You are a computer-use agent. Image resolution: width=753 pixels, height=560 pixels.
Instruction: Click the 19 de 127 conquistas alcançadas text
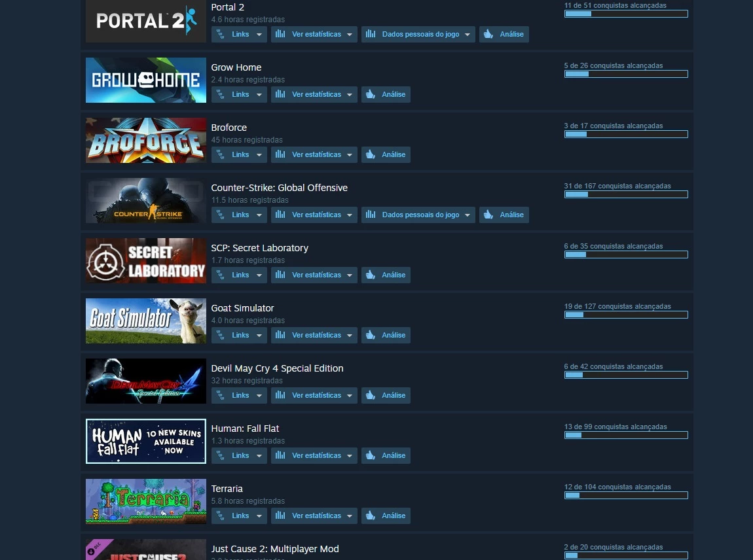pos(617,306)
